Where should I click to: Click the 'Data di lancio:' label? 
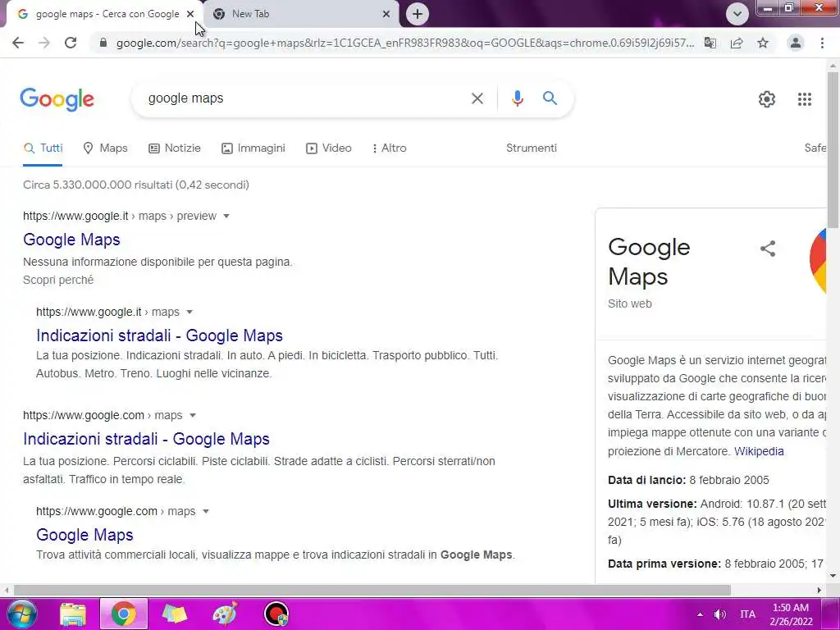click(x=646, y=480)
